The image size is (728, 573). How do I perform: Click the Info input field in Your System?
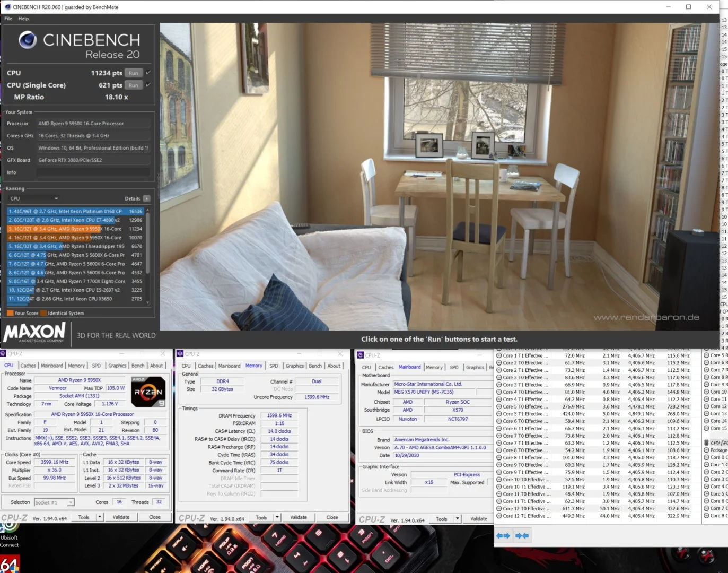click(x=93, y=172)
